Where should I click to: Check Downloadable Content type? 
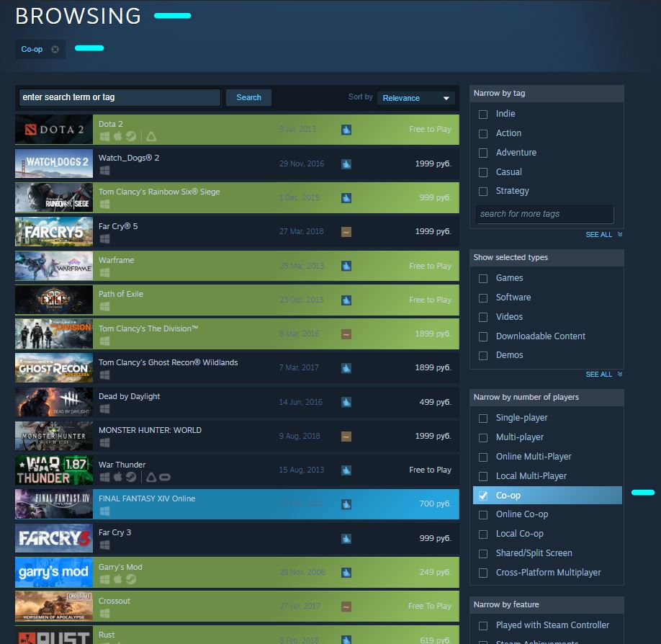click(x=483, y=336)
